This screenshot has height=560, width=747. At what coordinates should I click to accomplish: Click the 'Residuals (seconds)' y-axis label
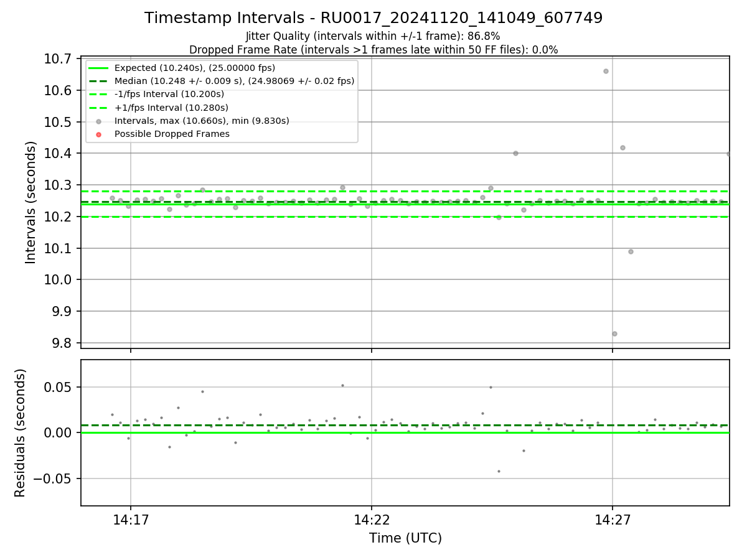point(21,432)
